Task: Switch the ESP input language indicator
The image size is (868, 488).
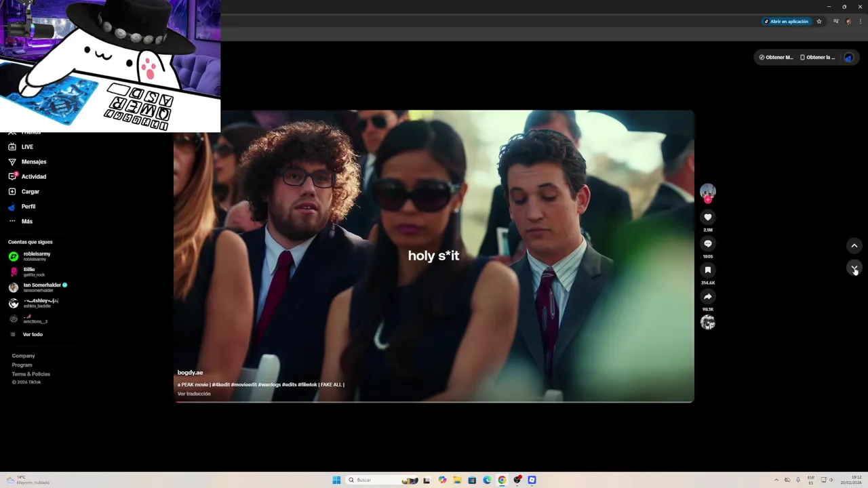Action: pyautogui.click(x=811, y=480)
